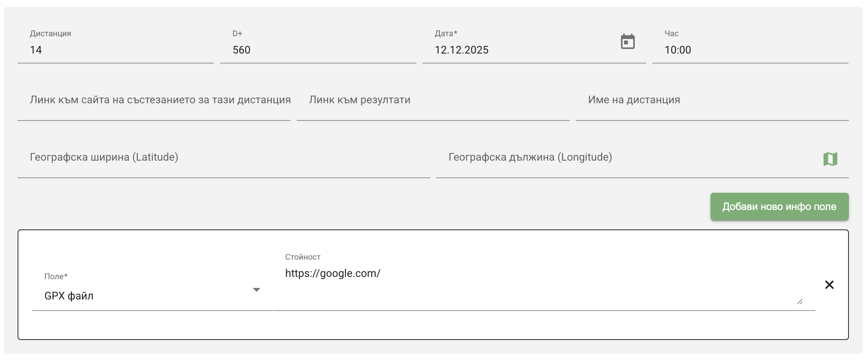Click the Стойност textarea with google.com URL
This screenshot has height=361, width=868.
[x=535, y=283]
